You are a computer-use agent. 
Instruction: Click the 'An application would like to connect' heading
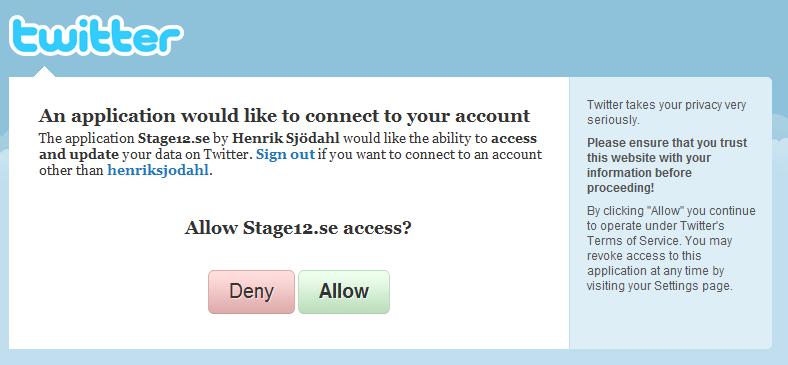pyautogui.click(x=284, y=116)
